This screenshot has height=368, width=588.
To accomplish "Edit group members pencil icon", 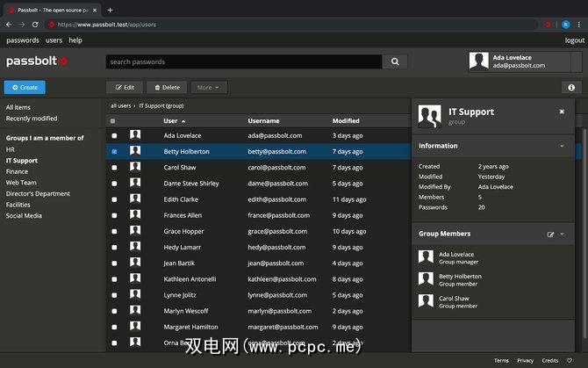I will pos(550,235).
